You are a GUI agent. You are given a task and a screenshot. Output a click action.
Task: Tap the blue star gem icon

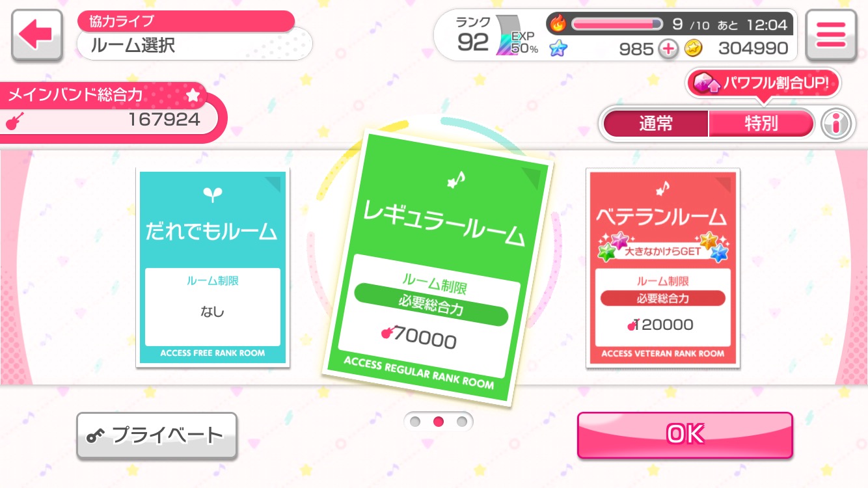[558, 48]
